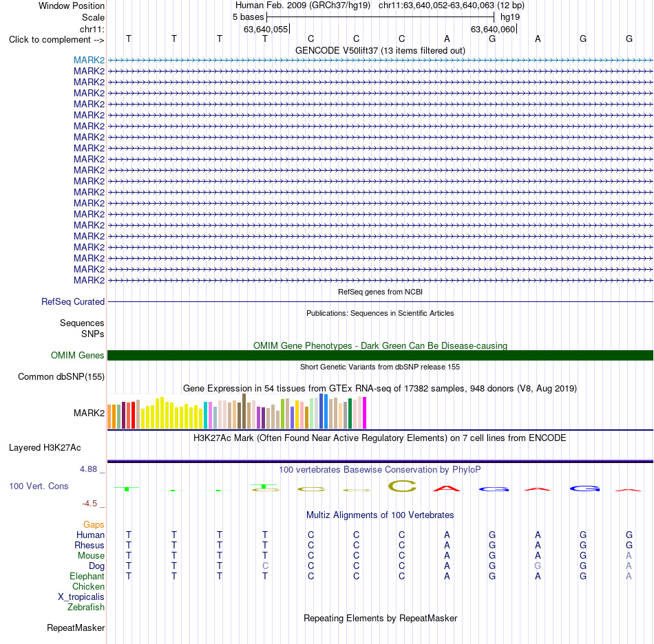Click the RefSeq Curated intron line
The image size is (654, 644).
click(x=380, y=301)
